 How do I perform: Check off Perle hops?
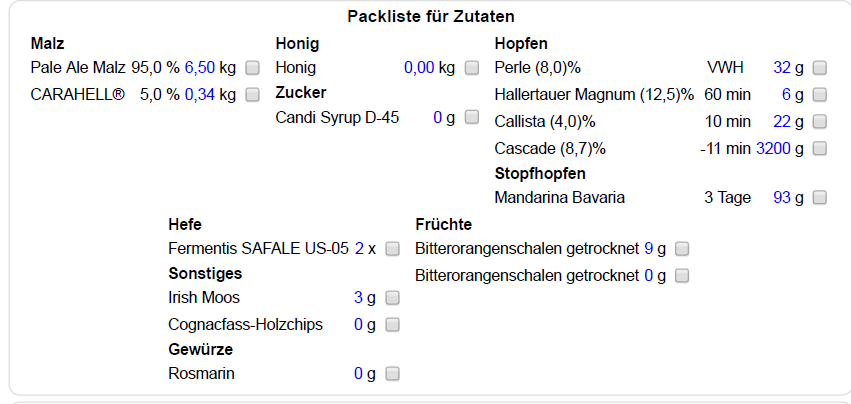pos(820,68)
